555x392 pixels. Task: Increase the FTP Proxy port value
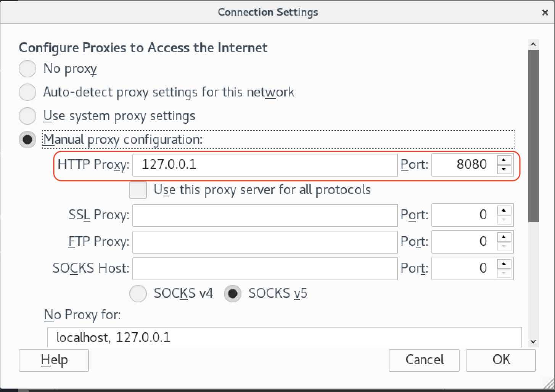[504, 237]
